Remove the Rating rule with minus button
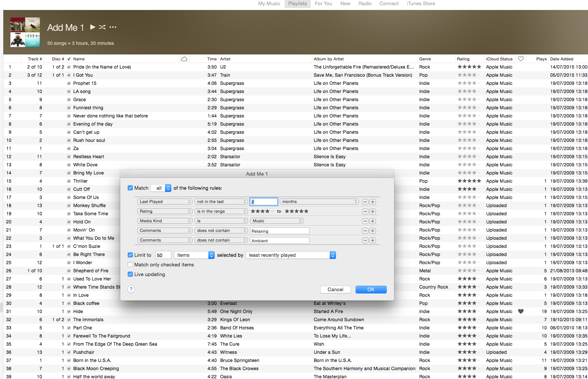Screen dimensions: 588x379 coord(365,212)
